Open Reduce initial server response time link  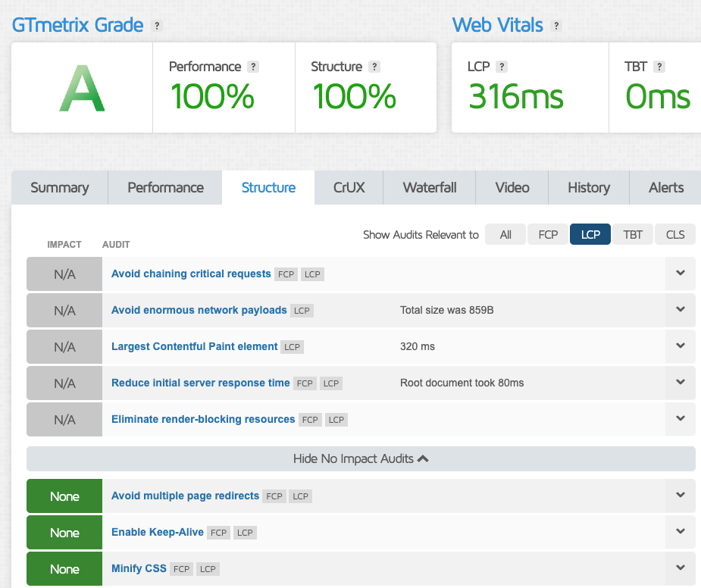[x=200, y=383]
